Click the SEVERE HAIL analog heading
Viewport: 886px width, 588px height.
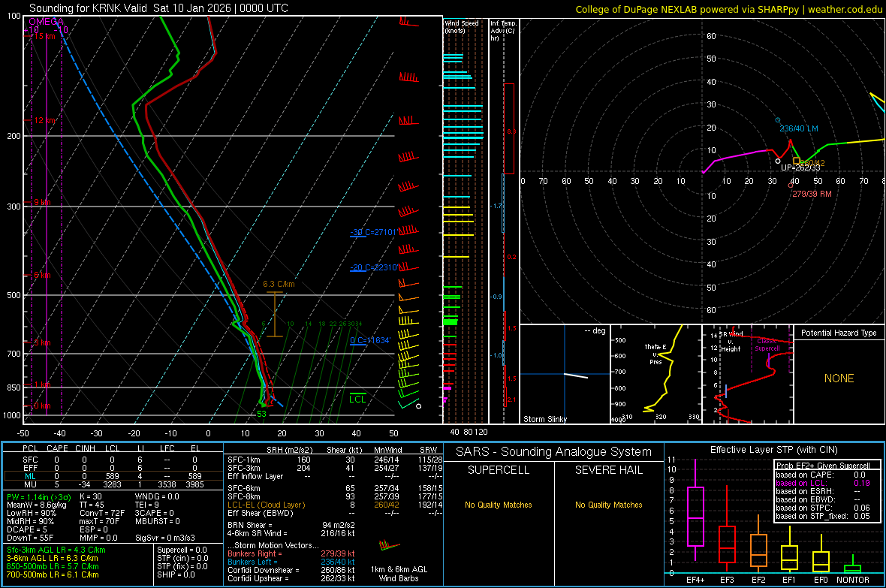pos(608,470)
